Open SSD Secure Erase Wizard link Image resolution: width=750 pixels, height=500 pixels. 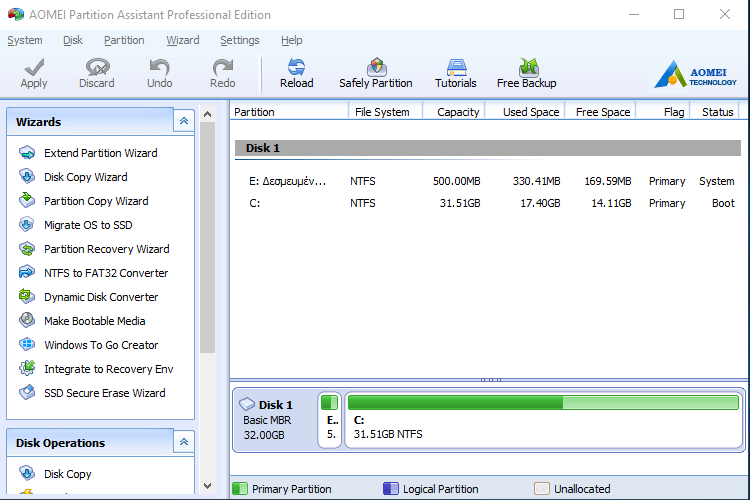105,393
